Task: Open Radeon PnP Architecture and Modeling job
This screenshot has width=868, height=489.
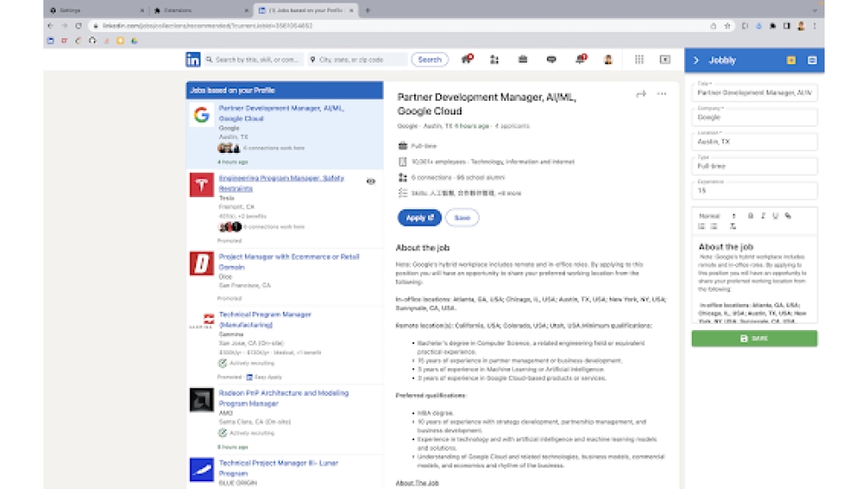Action: point(284,398)
